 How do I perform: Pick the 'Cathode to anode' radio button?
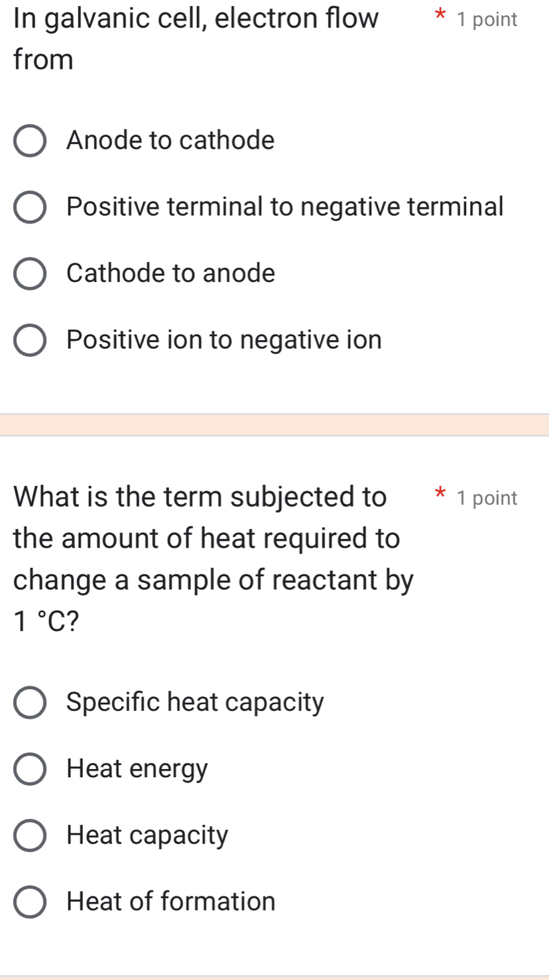click(x=30, y=274)
